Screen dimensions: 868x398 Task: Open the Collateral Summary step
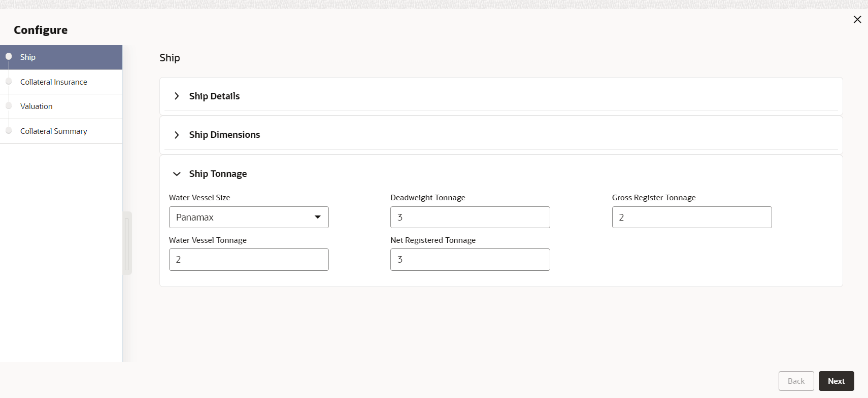54,131
